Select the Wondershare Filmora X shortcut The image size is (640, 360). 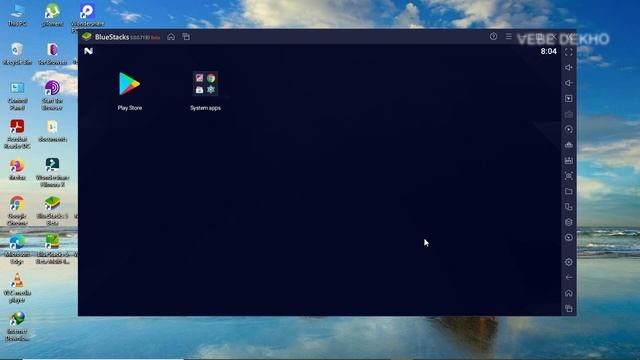pos(53,172)
